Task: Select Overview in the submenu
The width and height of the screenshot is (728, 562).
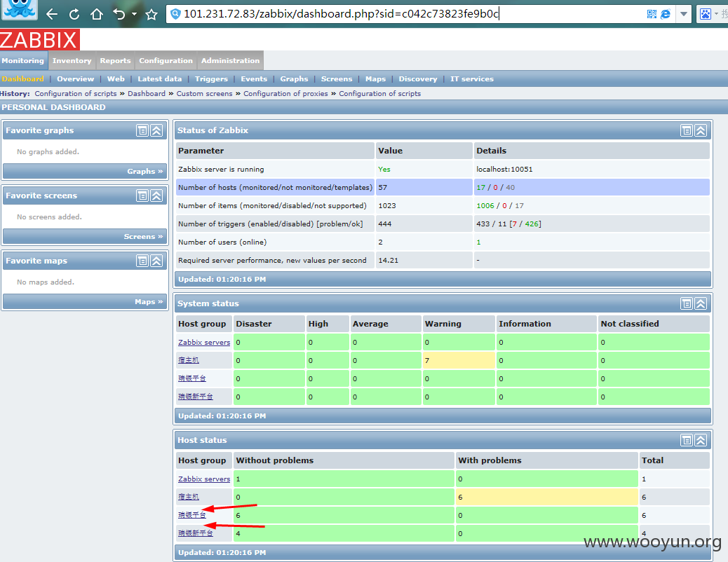Action: 75,79
